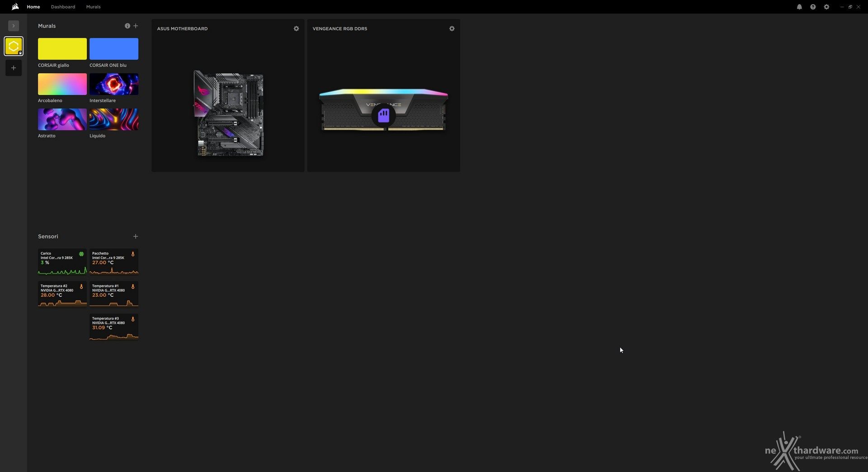This screenshot has width=868, height=472.
Task: Click the Sensori section heading
Action: pyautogui.click(x=48, y=236)
